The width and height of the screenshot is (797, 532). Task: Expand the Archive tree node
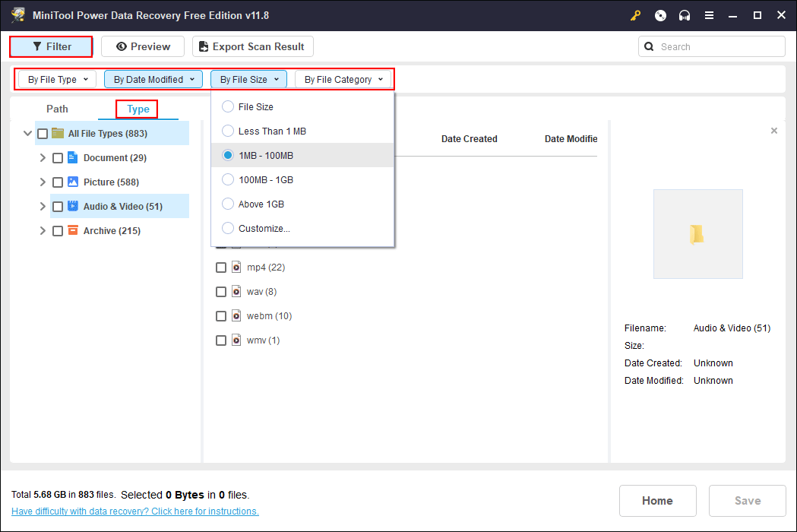click(43, 231)
